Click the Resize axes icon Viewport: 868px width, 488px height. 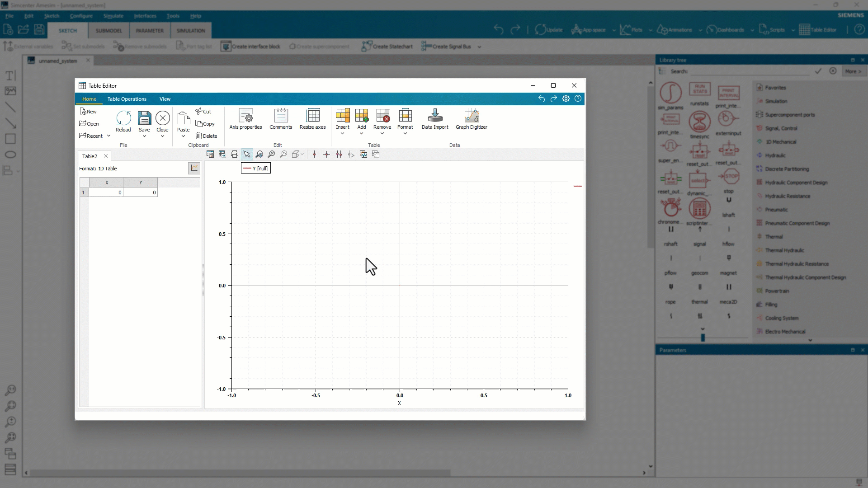[x=312, y=119]
